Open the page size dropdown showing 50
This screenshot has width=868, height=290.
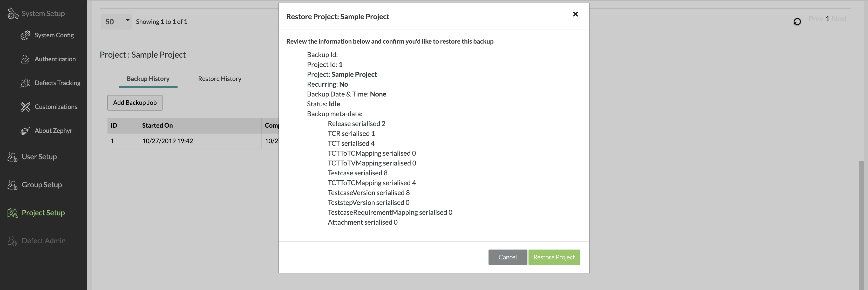(116, 22)
